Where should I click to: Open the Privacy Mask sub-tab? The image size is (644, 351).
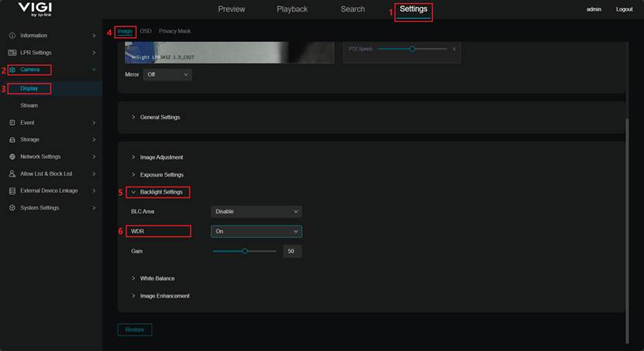(x=175, y=31)
